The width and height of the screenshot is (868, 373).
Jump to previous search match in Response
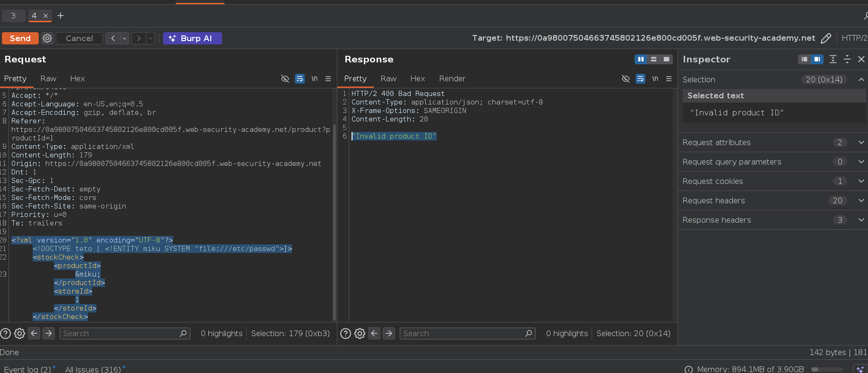tap(374, 333)
